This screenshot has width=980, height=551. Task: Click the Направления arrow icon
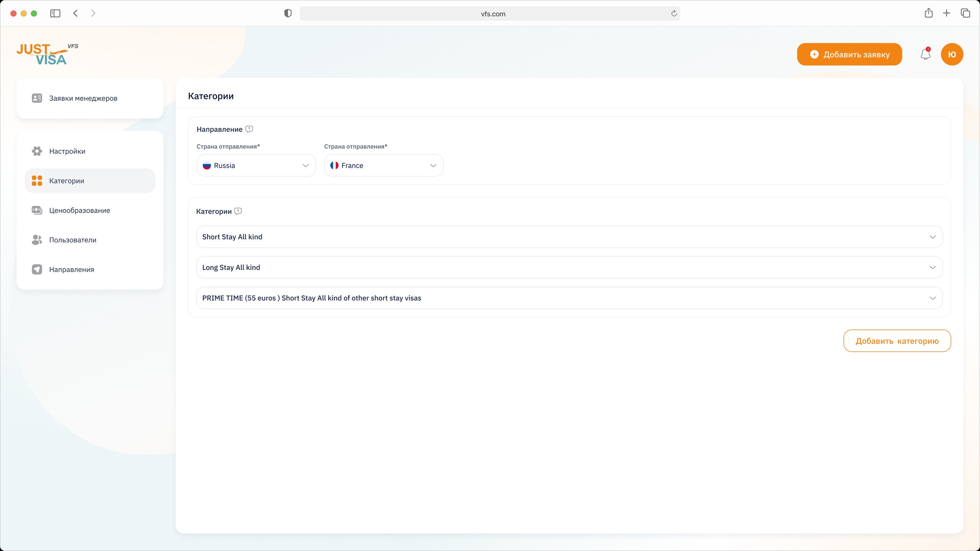37,269
